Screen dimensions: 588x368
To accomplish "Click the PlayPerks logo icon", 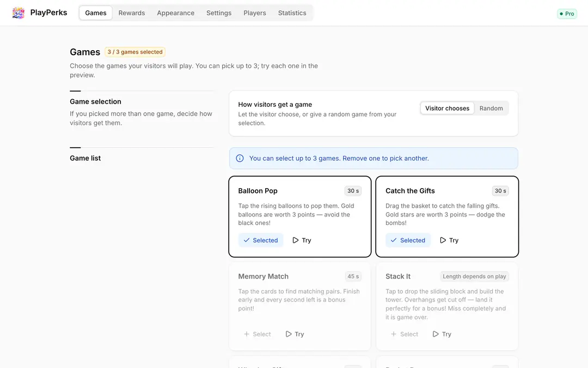I will pyautogui.click(x=18, y=13).
